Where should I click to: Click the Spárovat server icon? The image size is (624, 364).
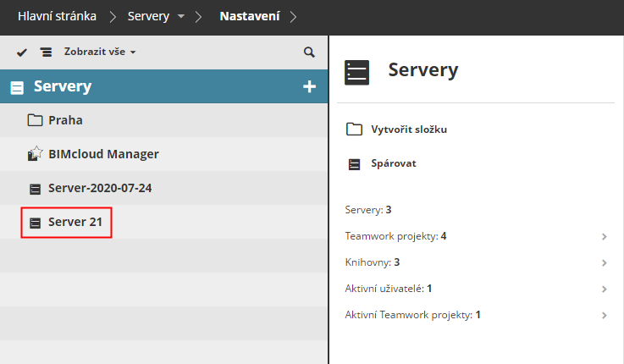354,164
